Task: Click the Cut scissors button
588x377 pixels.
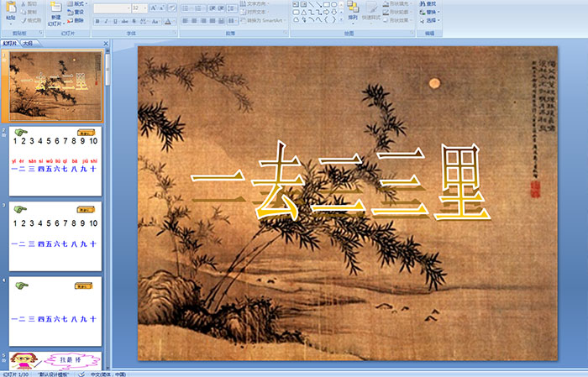Action: click(x=29, y=4)
